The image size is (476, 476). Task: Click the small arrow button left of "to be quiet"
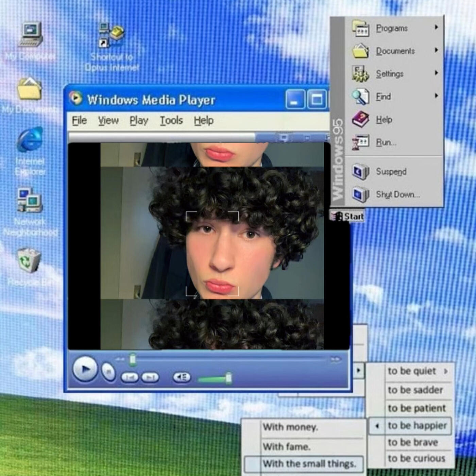[358, 370]
